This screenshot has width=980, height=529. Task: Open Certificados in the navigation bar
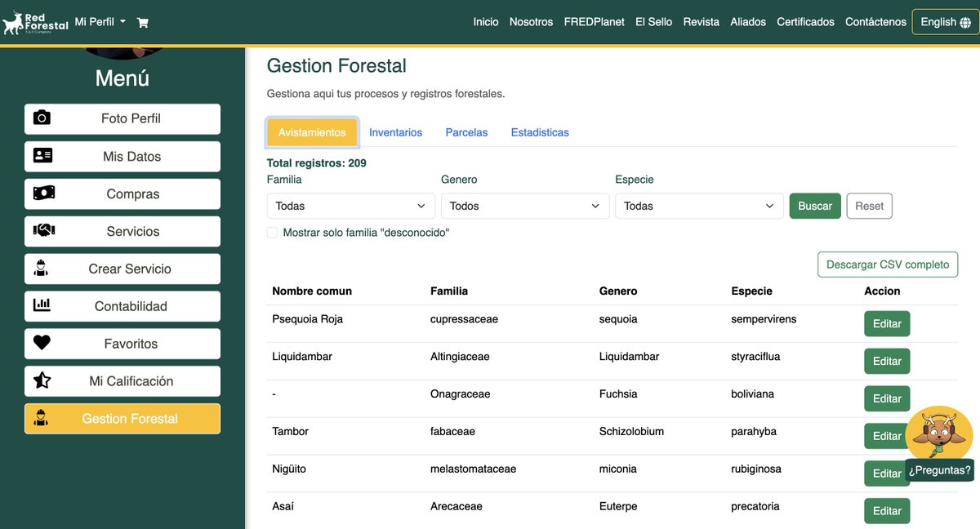(805, 22)
